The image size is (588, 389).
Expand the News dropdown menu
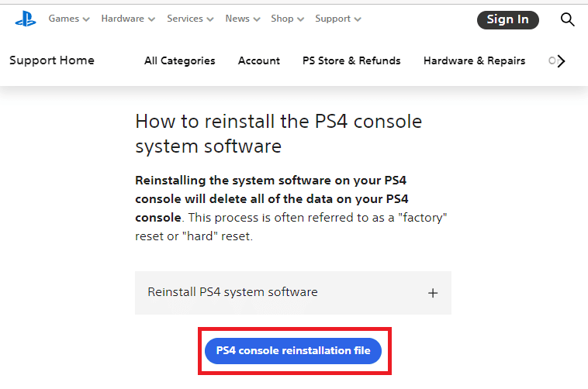coord(243,19)
